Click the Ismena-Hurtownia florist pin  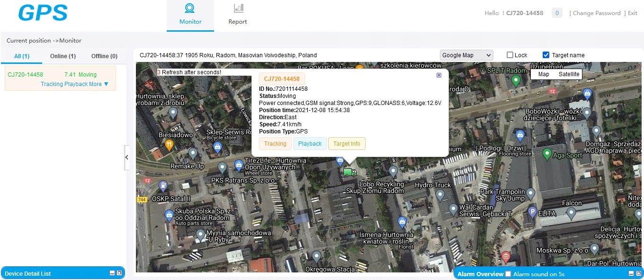click(x=402, y=222)
